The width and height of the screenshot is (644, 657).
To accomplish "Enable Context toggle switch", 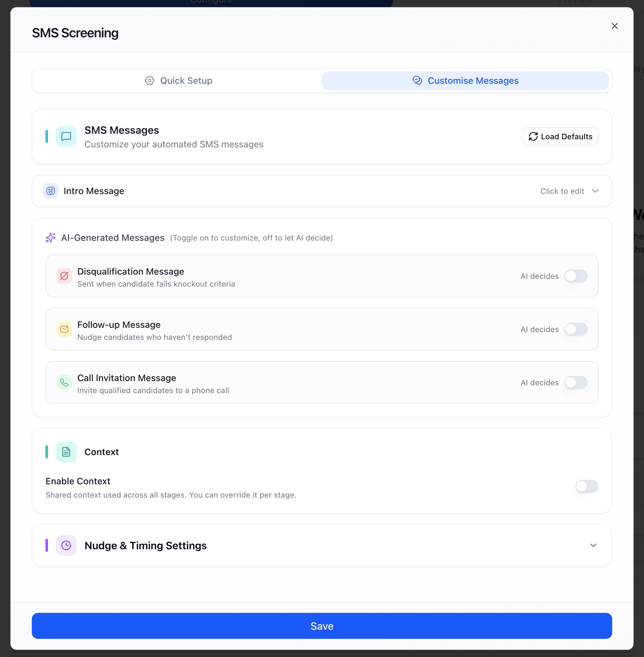I will tap(587, 487).
